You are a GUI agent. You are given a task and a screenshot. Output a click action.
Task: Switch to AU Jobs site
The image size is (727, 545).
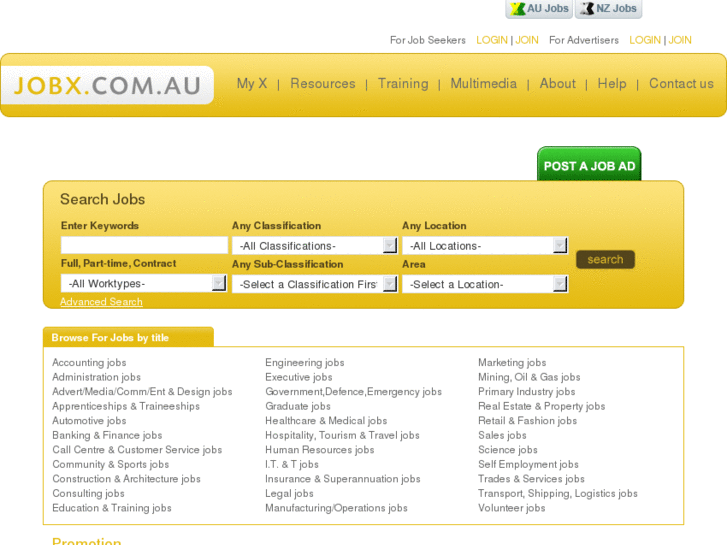point(539,9)
